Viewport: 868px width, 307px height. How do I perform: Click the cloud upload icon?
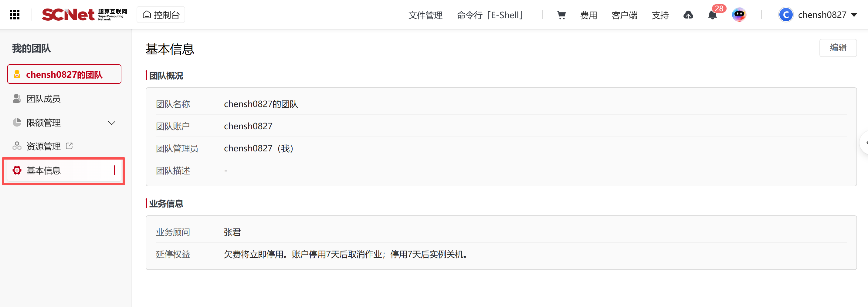(x=688, y=15)
